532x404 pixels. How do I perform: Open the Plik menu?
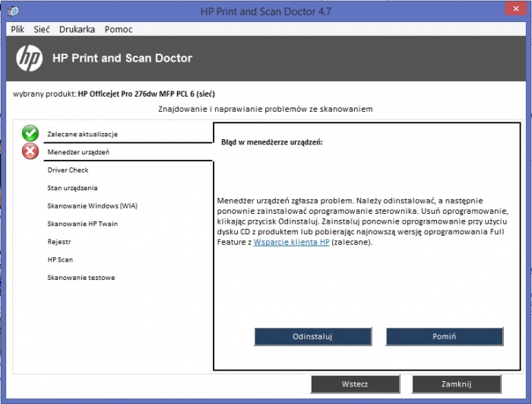(x=17, y=29)
